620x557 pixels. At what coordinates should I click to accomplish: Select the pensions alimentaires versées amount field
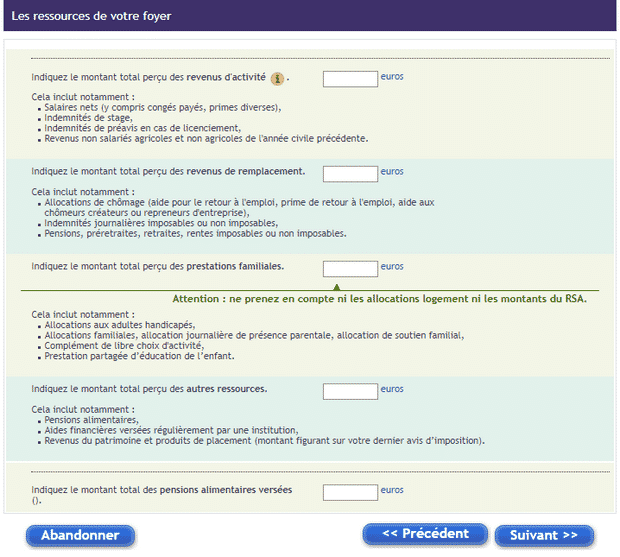tap(350, 493)
